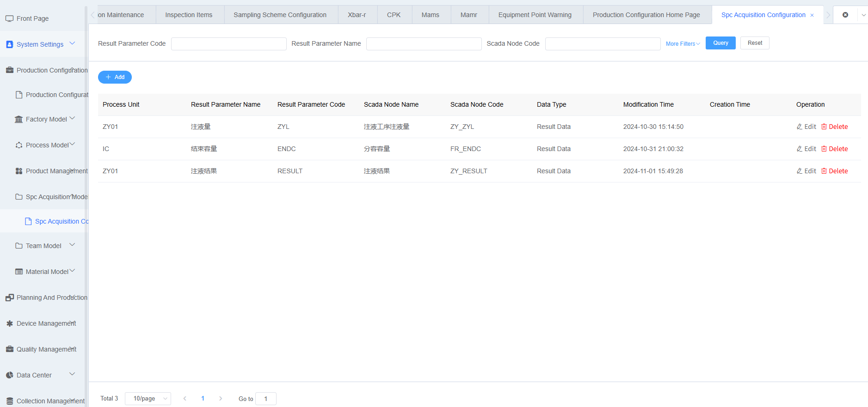Click the Team Model folder icon
The width and height of the screenshot is (868, 407).
pyautogui.click(x=18, y=246)
